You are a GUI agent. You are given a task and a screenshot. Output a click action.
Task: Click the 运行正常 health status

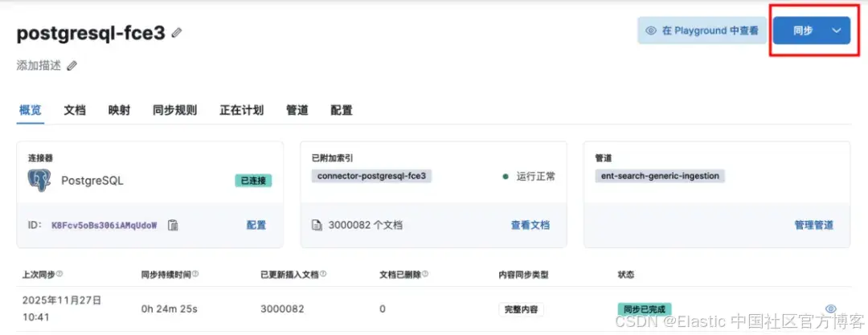[529, 177]
